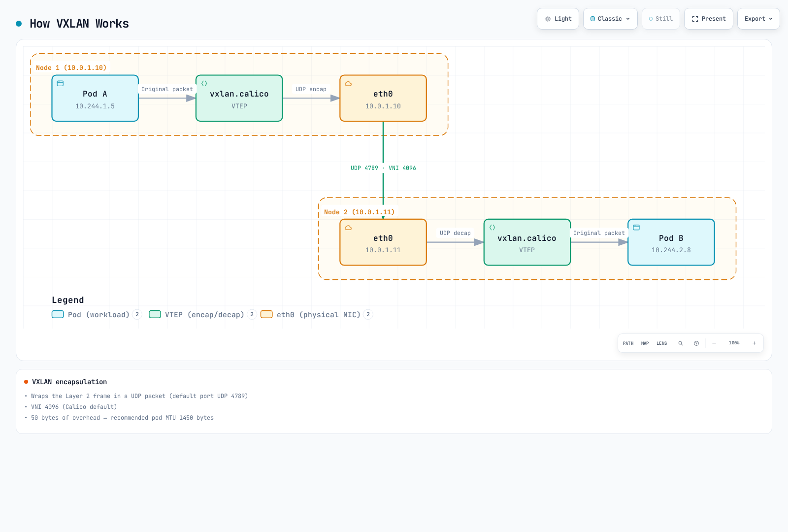Click the code icon in Node 2 VTEP

(492, 228)
